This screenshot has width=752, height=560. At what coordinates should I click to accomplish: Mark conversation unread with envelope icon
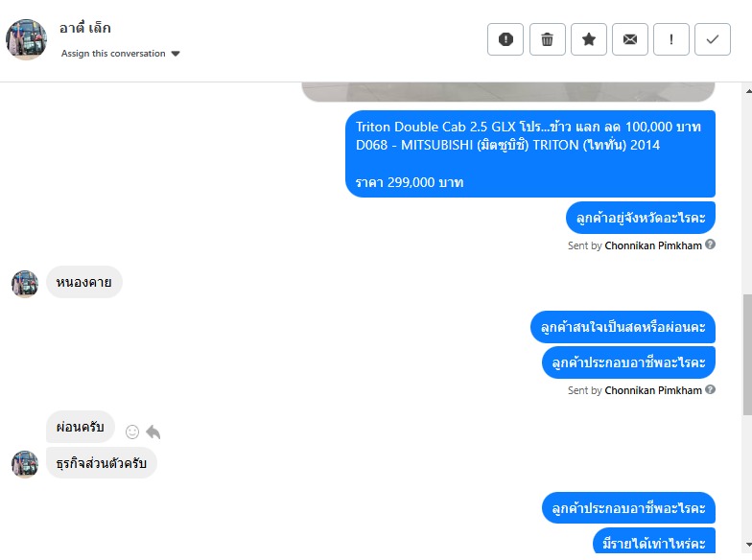click(x=630, y=39)
